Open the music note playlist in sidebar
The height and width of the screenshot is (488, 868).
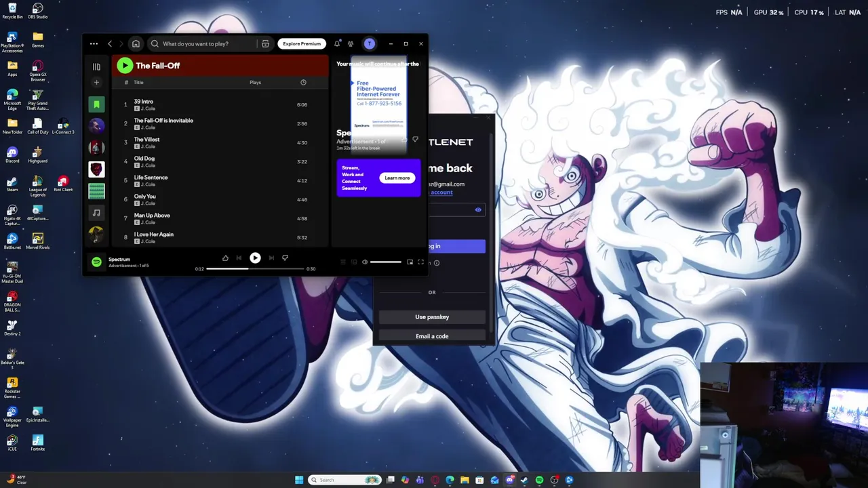(96, 213)
